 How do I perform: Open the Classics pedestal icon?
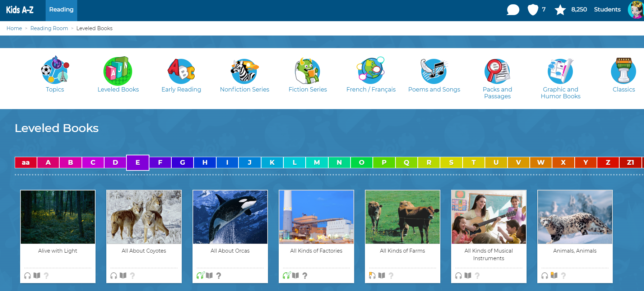point(624,71)
